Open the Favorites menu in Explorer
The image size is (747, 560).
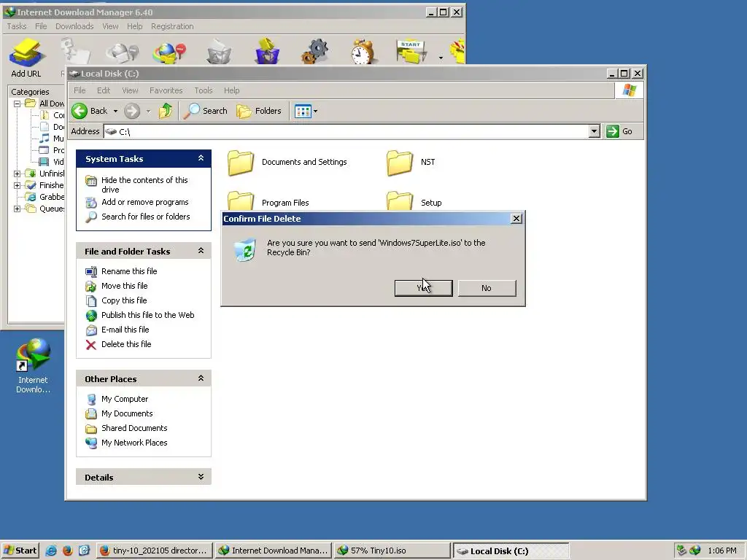coord(166,90)
